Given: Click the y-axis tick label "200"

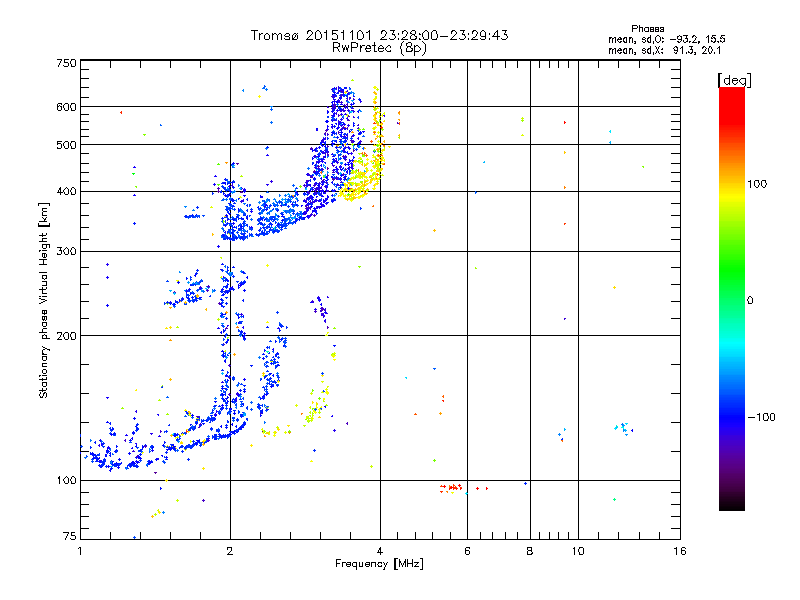Looking at the screenshot, I should click(x=66, y=336).
